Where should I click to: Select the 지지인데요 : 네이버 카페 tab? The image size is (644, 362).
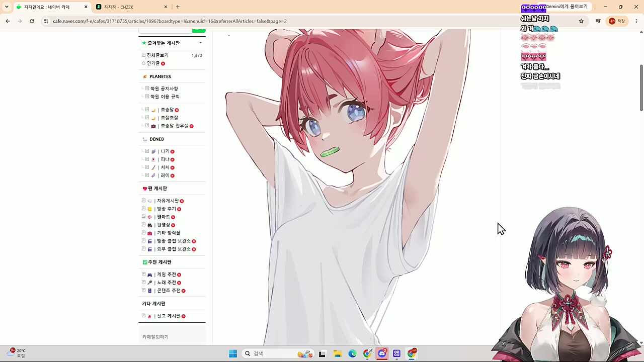click(x=52, y=7)
